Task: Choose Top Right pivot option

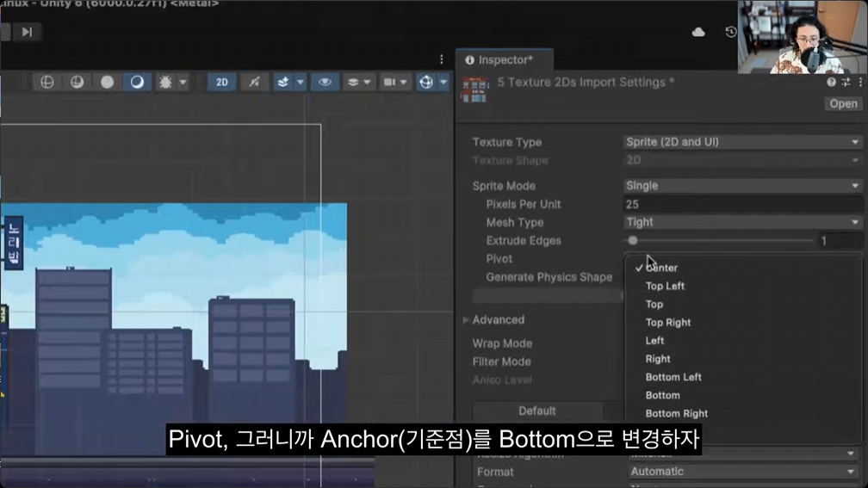Action: [x=741, y=323]
